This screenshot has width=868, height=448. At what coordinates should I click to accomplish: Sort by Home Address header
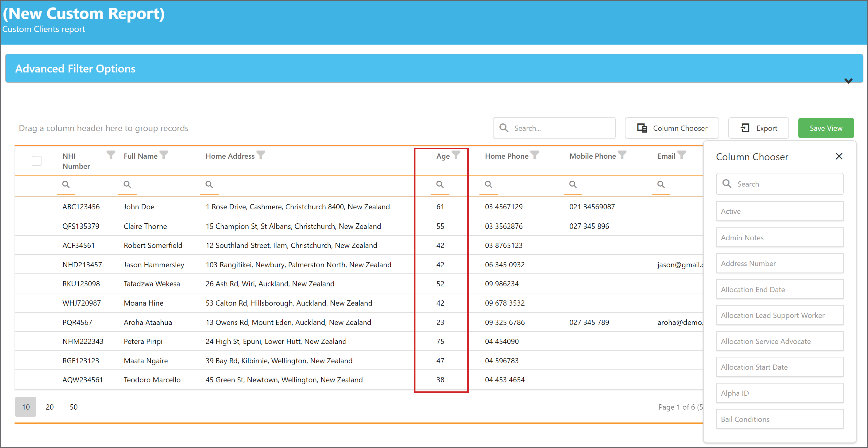coord(230,156)
